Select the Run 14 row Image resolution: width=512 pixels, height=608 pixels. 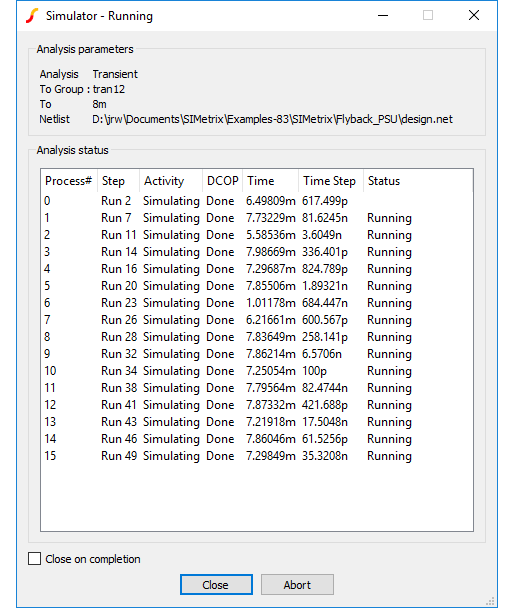pyautogui.click(x=257, y=252)
